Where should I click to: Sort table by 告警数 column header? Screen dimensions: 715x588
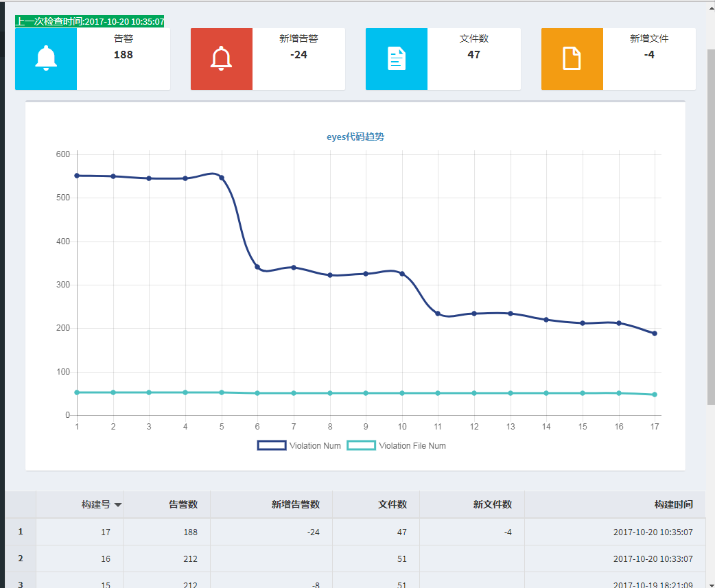[x=183, y=504]
